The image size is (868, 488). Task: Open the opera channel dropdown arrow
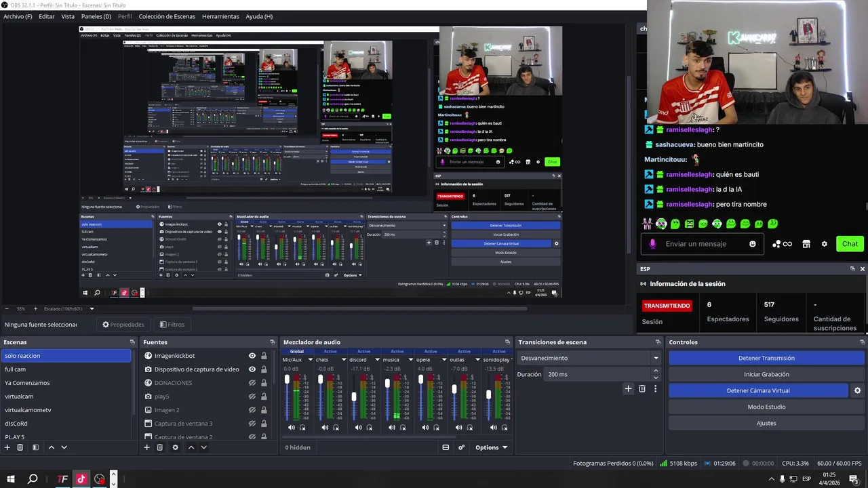[443, 360]
